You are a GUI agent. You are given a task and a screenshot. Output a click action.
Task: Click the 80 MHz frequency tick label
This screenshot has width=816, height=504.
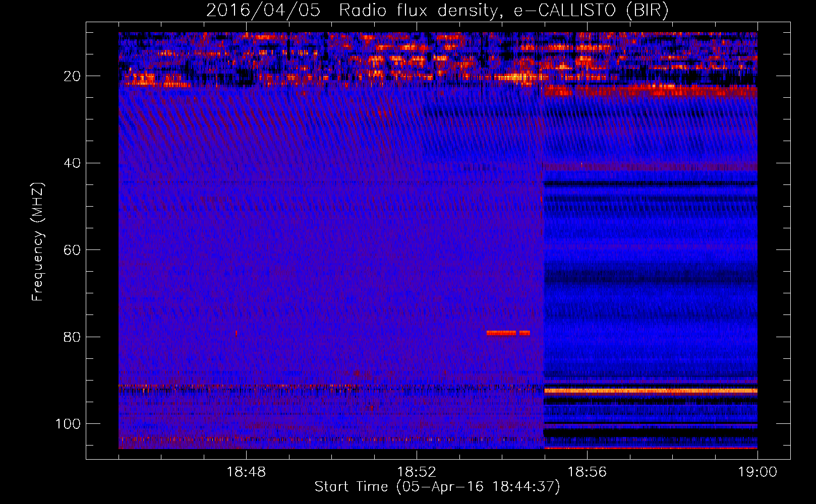[x=73, y=337]
